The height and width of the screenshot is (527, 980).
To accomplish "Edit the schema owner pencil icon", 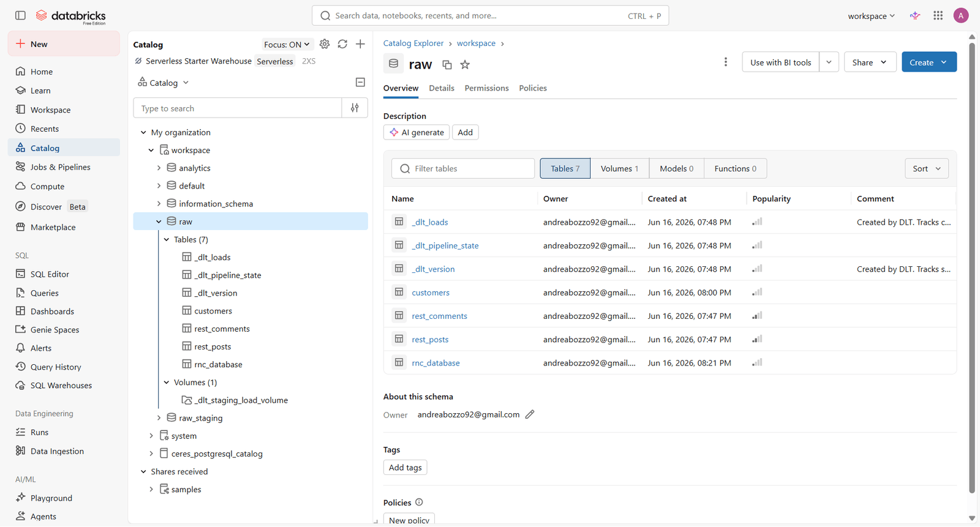I will click(530, 414).
